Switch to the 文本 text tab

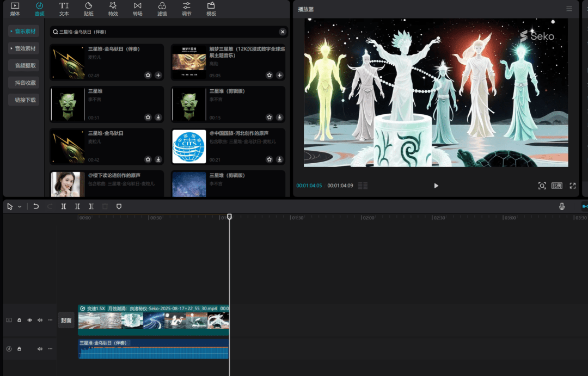coord(64,9)
